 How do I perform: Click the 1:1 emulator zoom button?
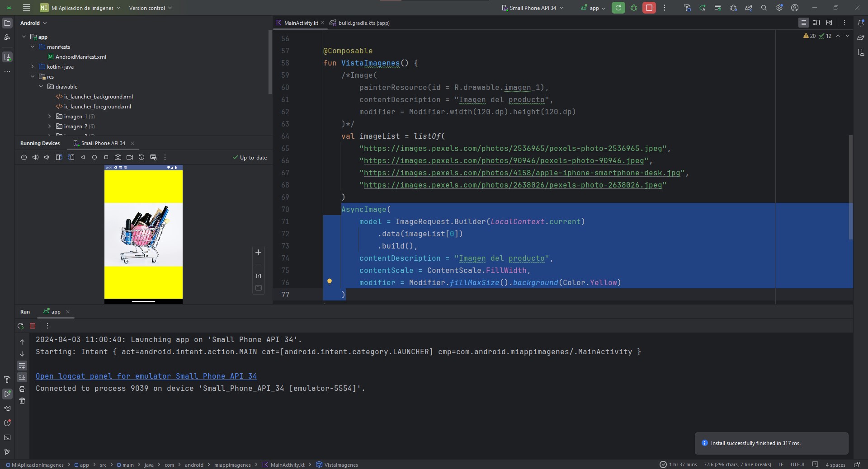pyautogui.click(x=258, y=276)
